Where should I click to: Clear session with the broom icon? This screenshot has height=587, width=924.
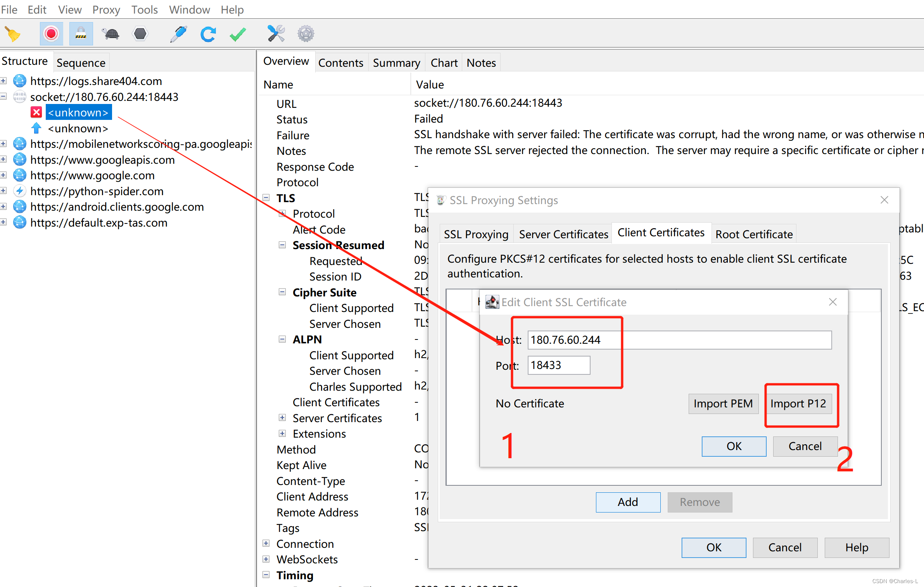pyautogui.click(x=12, y=34)
